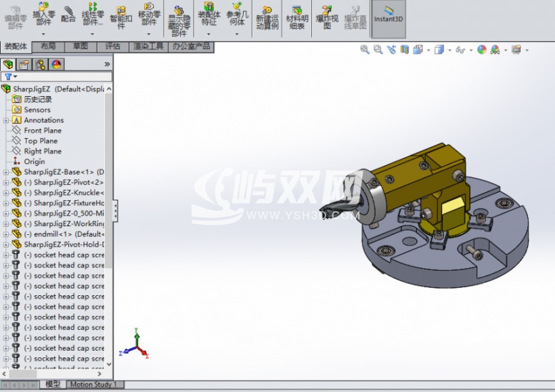Open the filter dropdown in feature tree
555x392 pixels.
[11, 77]
